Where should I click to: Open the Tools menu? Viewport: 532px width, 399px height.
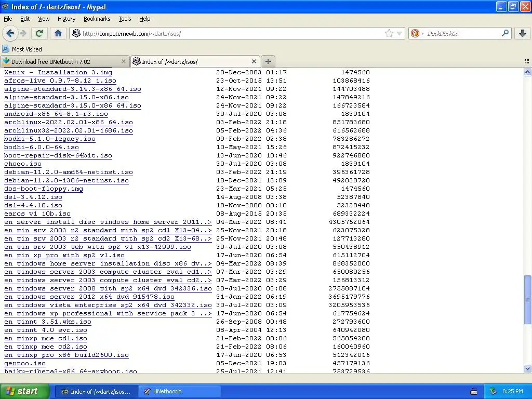[125, 19]
